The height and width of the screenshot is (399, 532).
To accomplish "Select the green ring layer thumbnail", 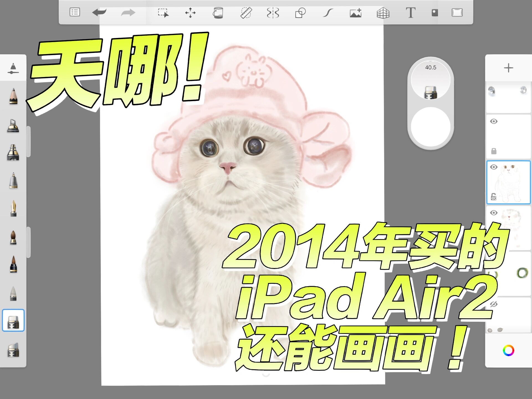I will point(508,274).
